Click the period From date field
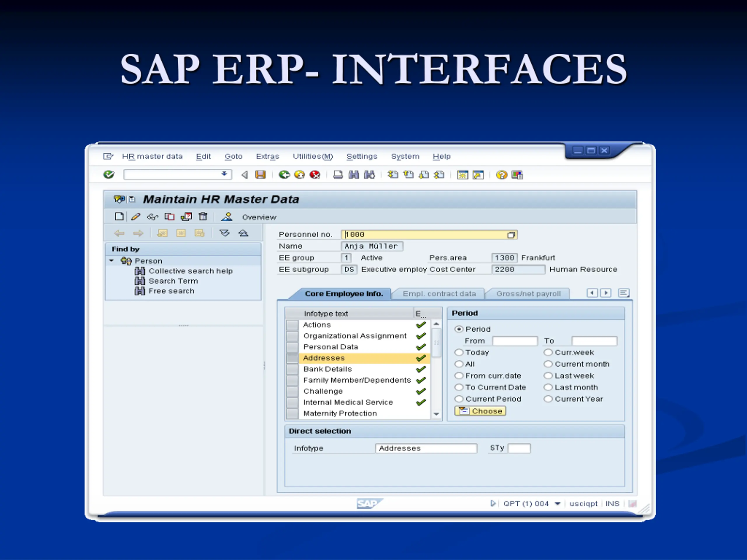This screenshot has width=747, height=560. click(515, 341)
